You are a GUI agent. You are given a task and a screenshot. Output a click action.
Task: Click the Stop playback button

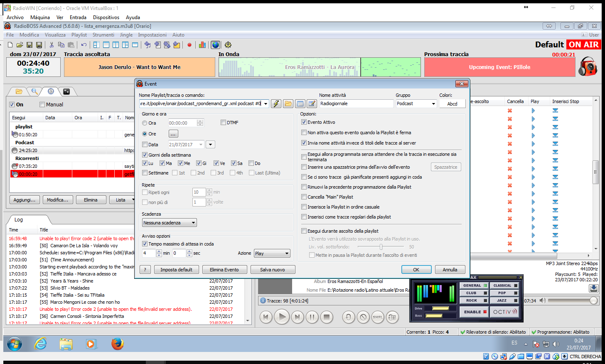[327, 317]
